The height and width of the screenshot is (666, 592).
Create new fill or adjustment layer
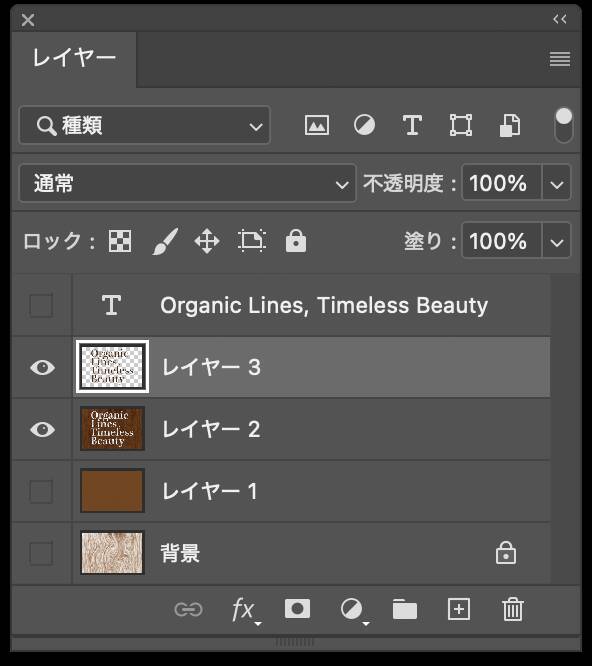point(354,611)
